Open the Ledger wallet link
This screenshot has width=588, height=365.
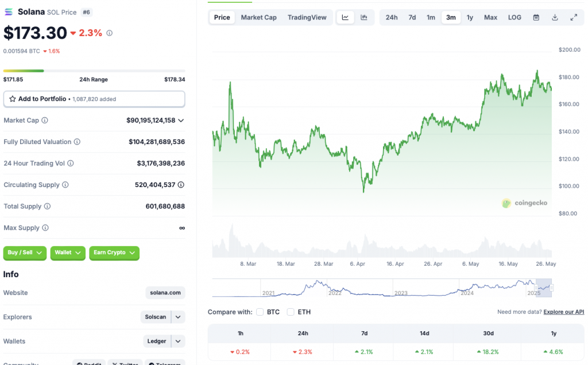coord(157,341)
